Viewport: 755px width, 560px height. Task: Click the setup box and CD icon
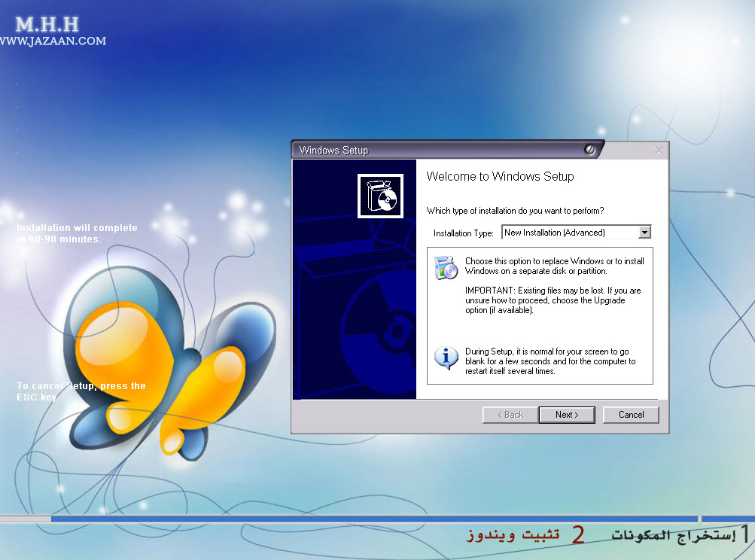click(380, 196)
